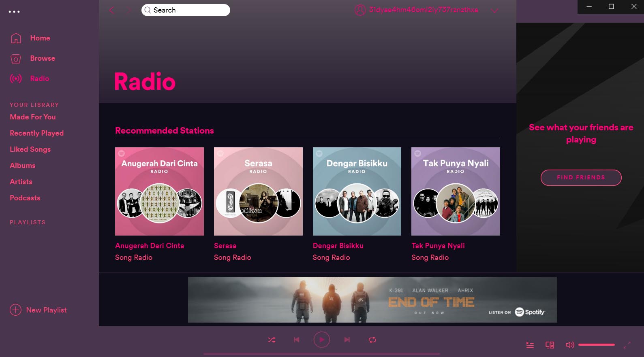Click the Dengar Bisikku title link

[338, 246]
